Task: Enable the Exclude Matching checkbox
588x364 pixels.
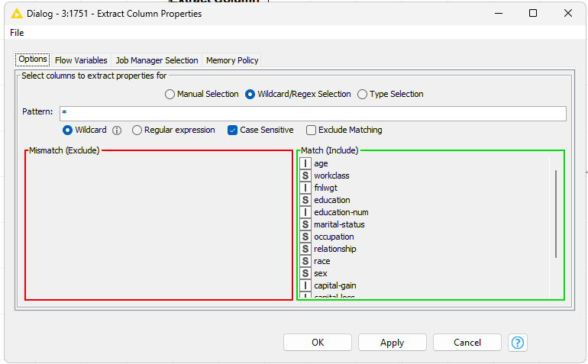Action: (312, 130)
